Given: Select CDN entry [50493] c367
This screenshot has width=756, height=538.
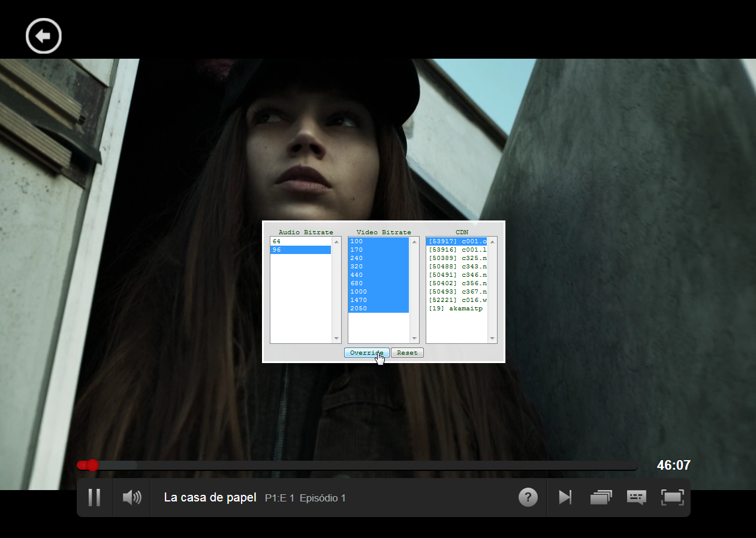Looking at the screenshot, I should pos(457,292).
